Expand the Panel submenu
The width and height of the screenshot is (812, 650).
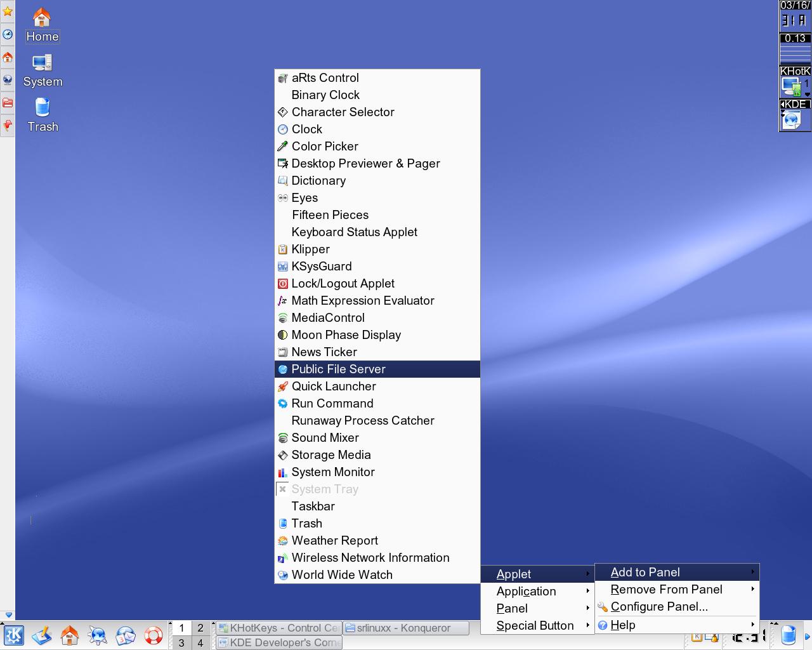pyautogui.click(x=537, y=608)
